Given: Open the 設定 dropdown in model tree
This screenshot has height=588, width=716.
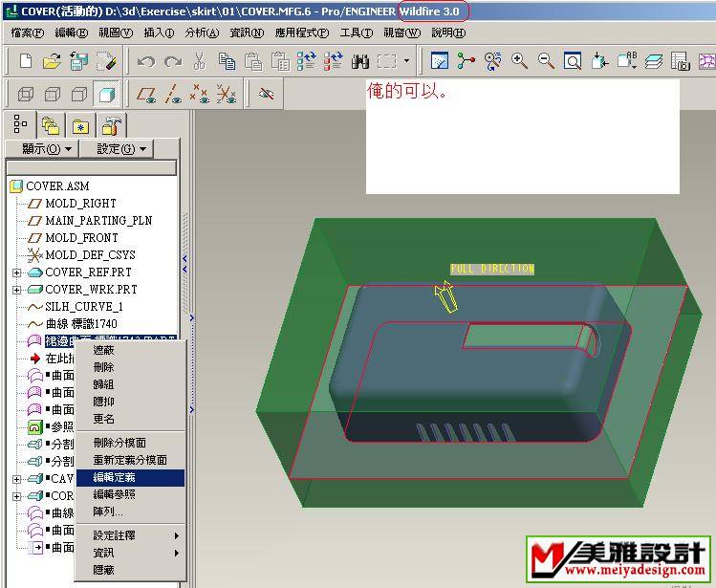Looking at the screenshot, I should pyautogui.click(x=122, y=148).
